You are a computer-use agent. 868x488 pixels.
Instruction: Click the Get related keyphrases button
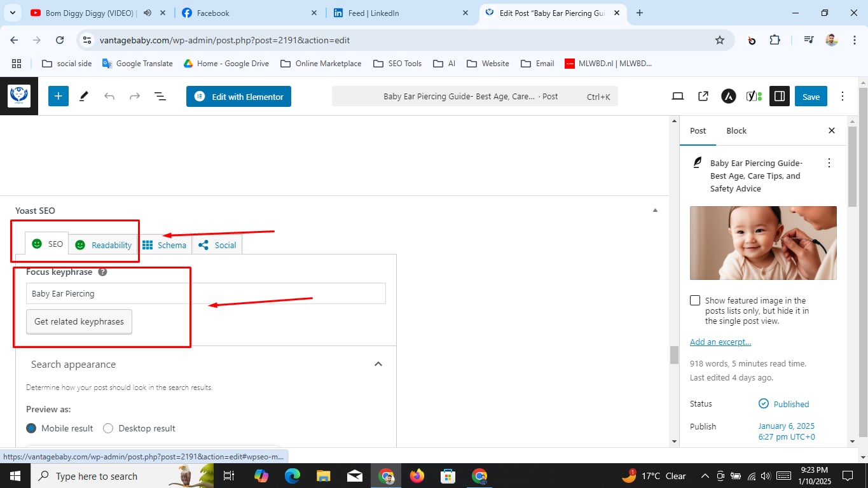coord(78,321)
